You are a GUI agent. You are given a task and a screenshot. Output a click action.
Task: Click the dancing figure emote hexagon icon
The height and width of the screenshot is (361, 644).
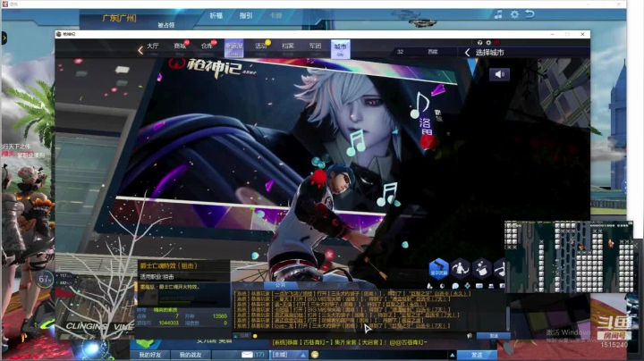[x=461, y=269]
